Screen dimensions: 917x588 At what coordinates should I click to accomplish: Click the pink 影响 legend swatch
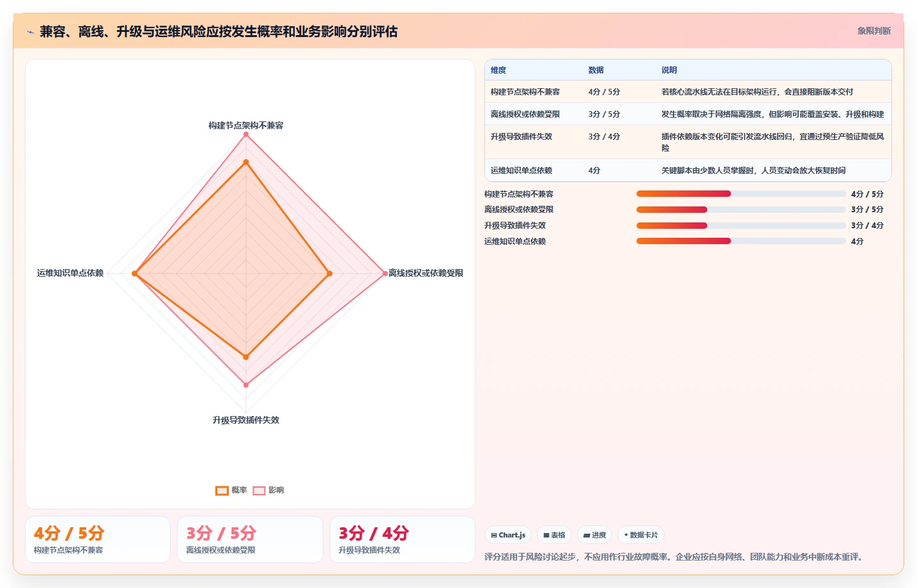[x=259, y=491]
